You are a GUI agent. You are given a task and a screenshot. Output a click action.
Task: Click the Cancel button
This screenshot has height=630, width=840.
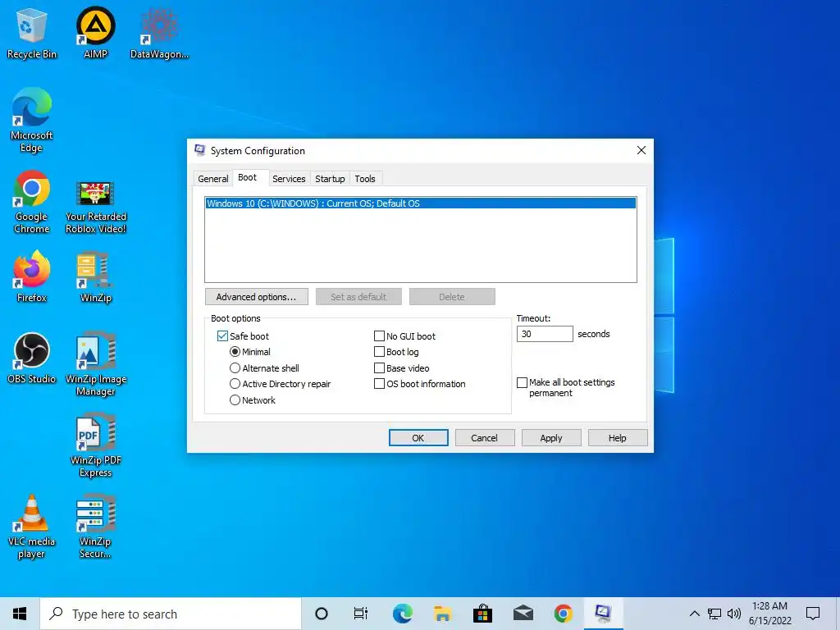[484, 438]
